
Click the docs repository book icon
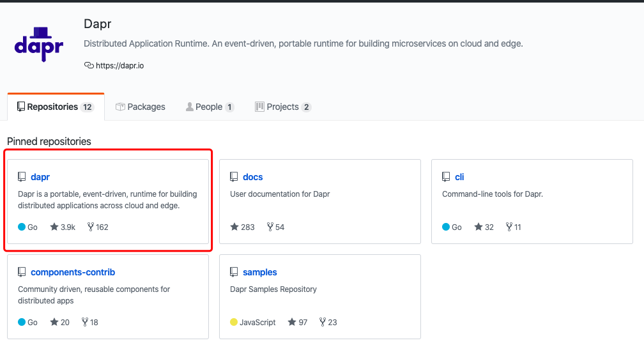coord(234,177)
